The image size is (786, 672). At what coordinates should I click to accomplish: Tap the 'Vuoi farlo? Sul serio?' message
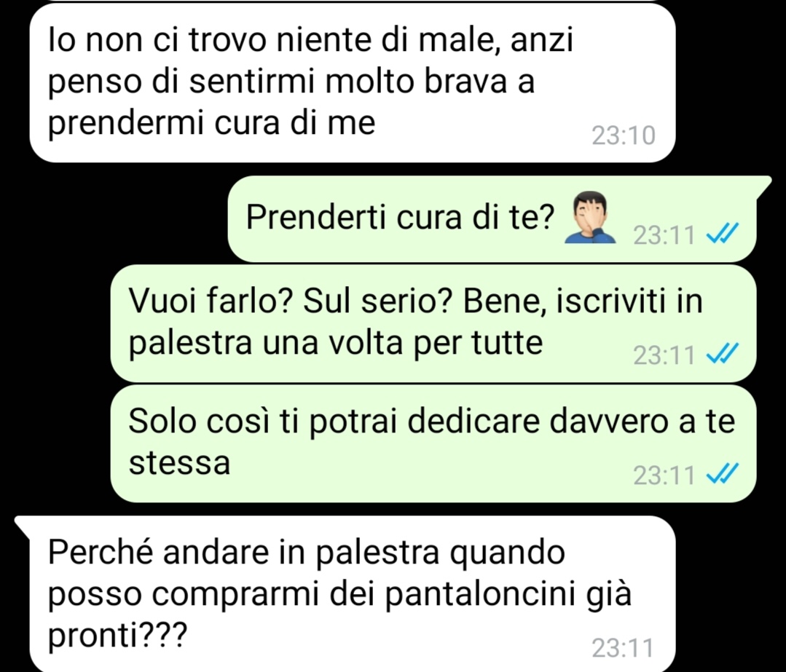(x=433, y=323)
